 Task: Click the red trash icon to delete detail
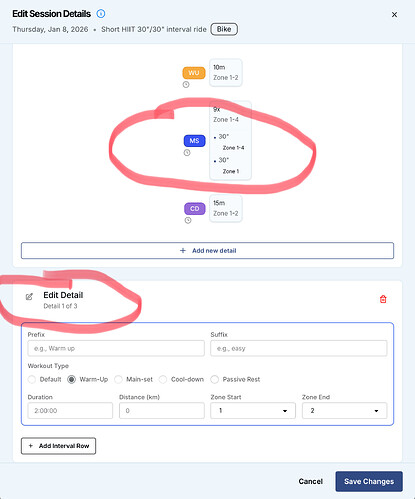coord(383,299)
